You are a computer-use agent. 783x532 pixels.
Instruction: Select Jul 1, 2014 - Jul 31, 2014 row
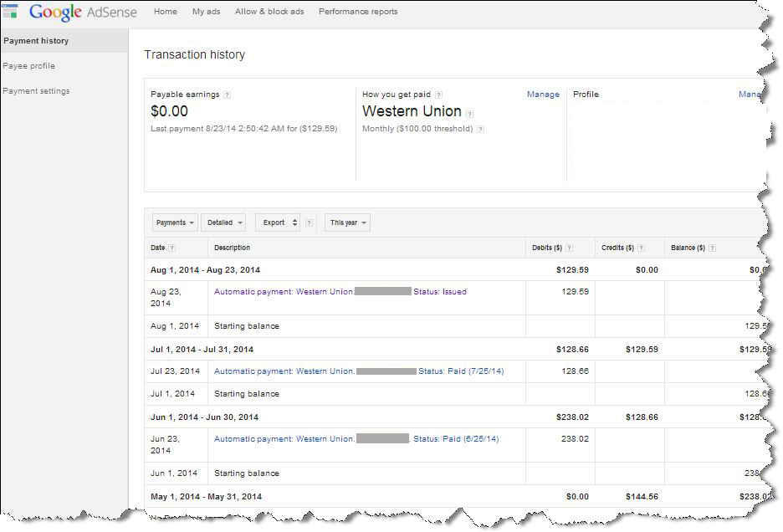[x=455, y=350]
